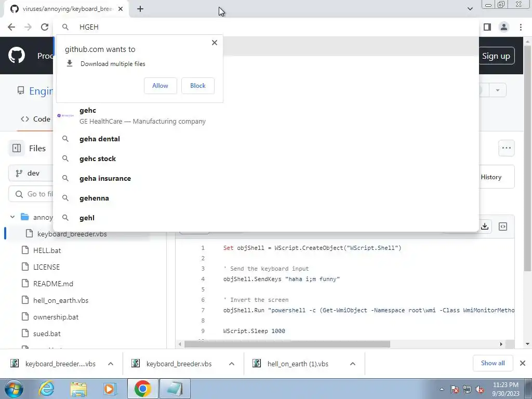
Task: Open sued.bat in file tree
Action: point(47,334)
